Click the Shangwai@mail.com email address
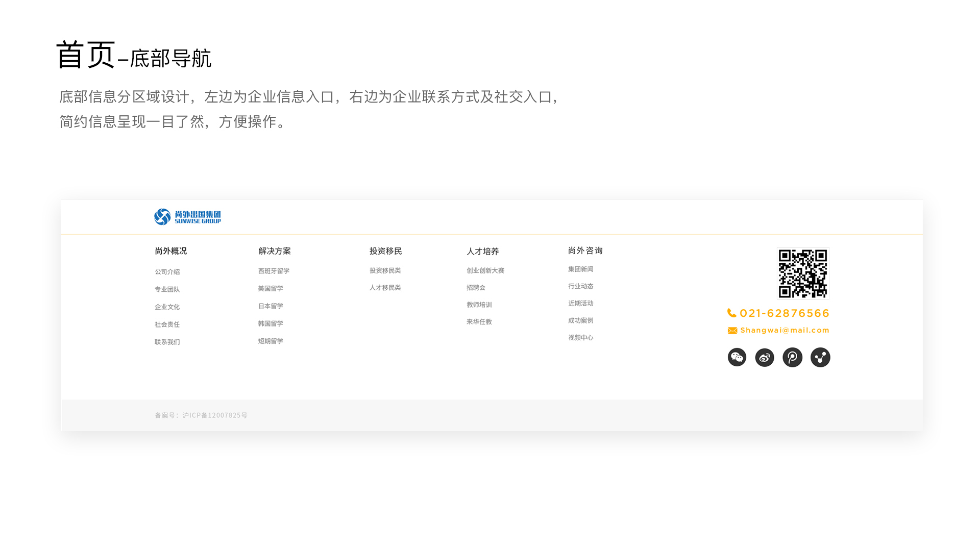 pyautogui.click(x=785, y=330)
